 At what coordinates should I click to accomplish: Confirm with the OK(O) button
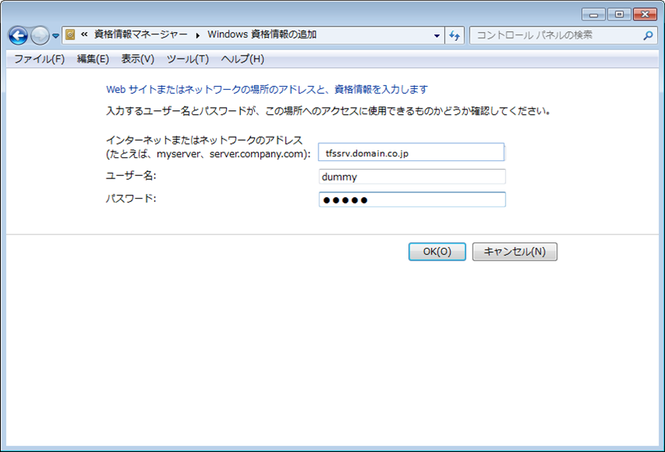coord(437,252)
